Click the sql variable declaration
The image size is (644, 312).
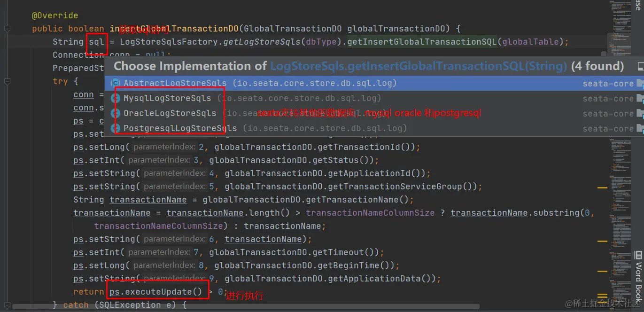[x=96, y=42]
